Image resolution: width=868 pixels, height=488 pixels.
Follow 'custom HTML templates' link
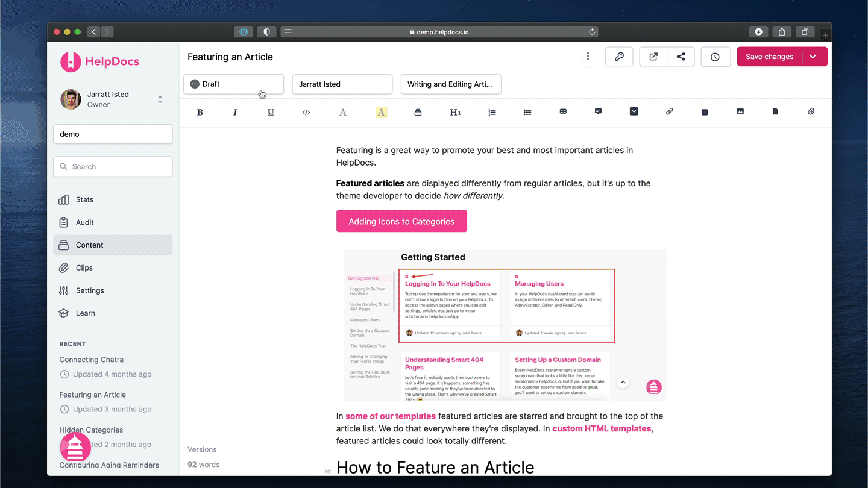tap(602, 429)
